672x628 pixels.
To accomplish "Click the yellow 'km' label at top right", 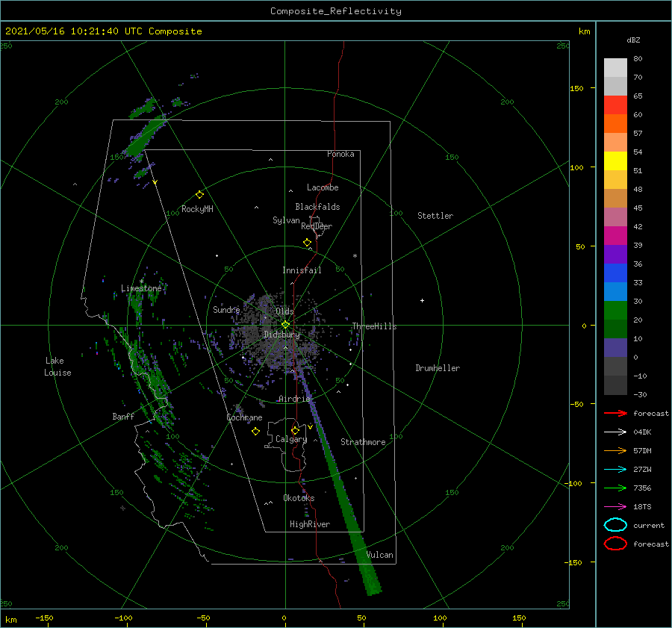I will [584, 31].
